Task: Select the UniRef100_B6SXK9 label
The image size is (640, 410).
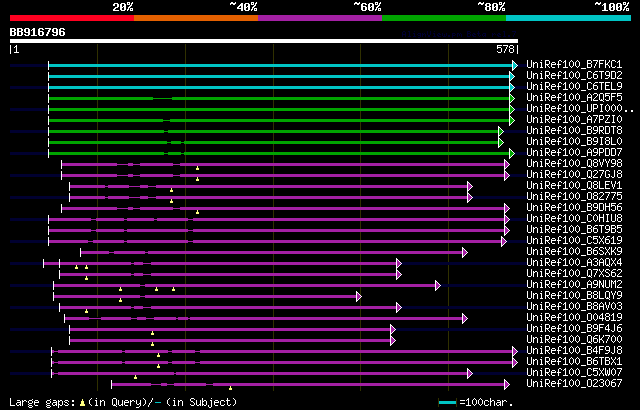Action: [574, 252]
